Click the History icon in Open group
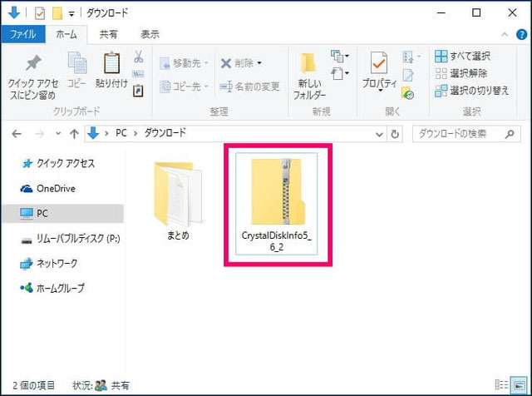 [408, 93]
